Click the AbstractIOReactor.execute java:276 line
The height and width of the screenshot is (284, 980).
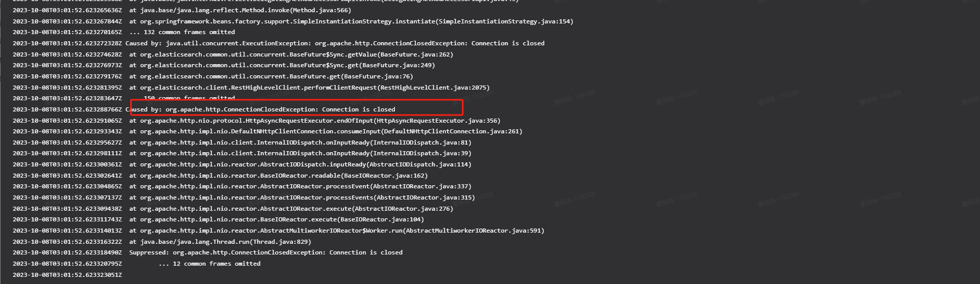pos(233,209)
